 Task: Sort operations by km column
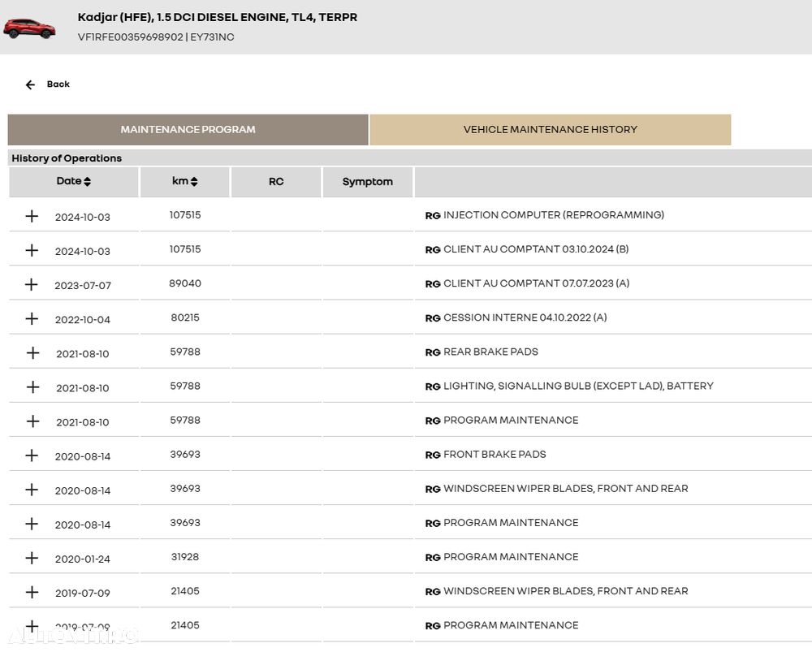point(185,181)
